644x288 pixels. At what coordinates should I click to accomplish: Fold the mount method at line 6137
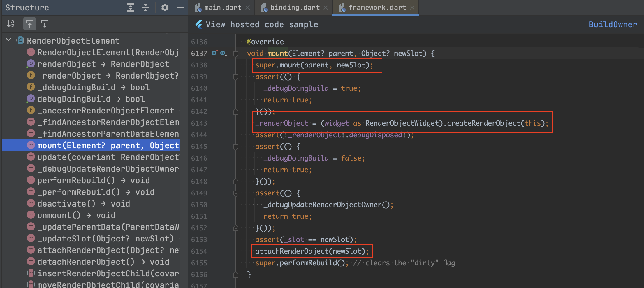pyautogui.click(x=236, y=54)
